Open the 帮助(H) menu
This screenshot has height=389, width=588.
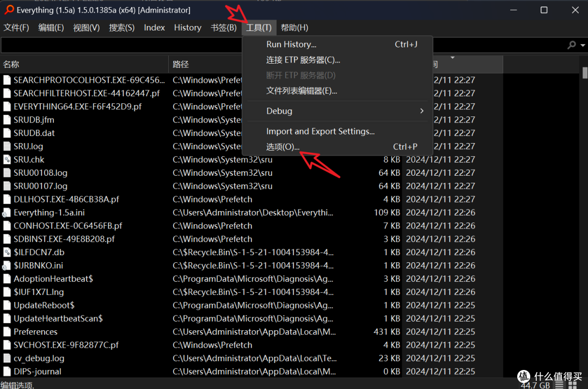(295, 28)
